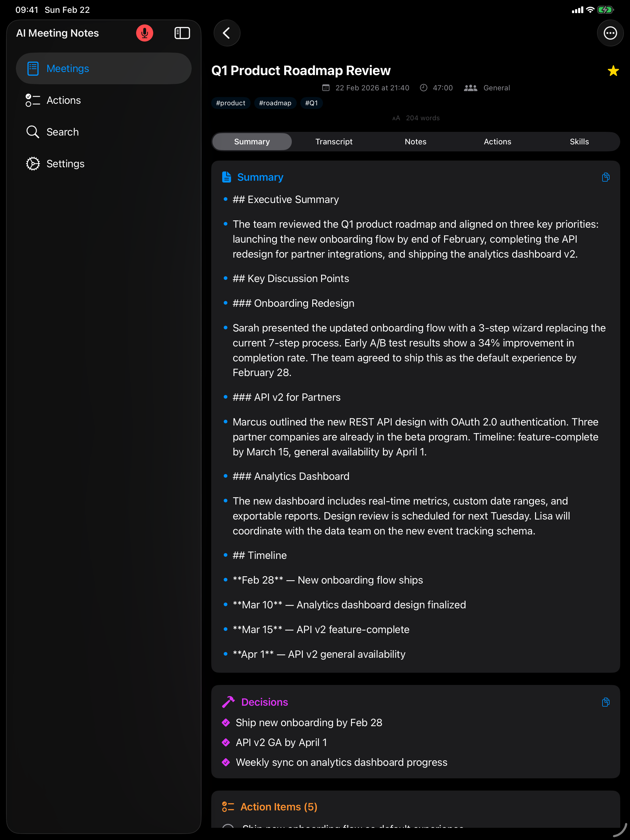Click the Meetings notebook icon

(33, 68)
